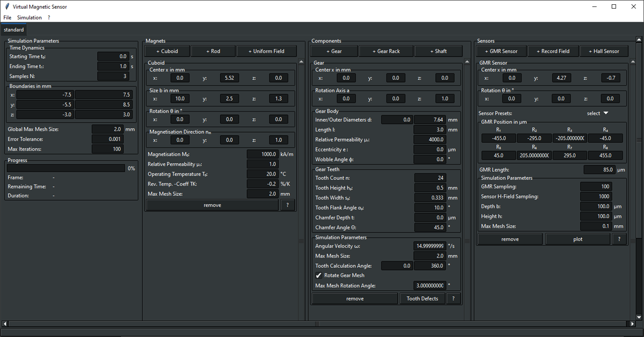644x337 pixels.
Task: Click the '?' help button in Gear panel
Action: [x=453, y=299]
